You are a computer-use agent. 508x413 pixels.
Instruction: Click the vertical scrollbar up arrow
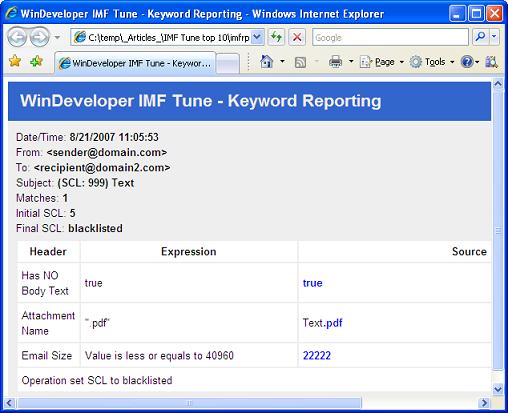click(498, 84)
